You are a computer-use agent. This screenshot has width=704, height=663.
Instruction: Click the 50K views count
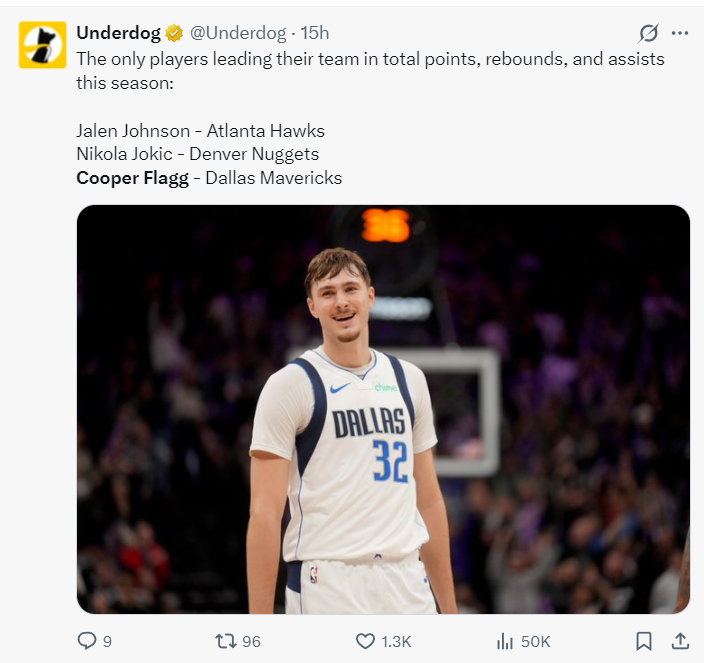[536, 641]
